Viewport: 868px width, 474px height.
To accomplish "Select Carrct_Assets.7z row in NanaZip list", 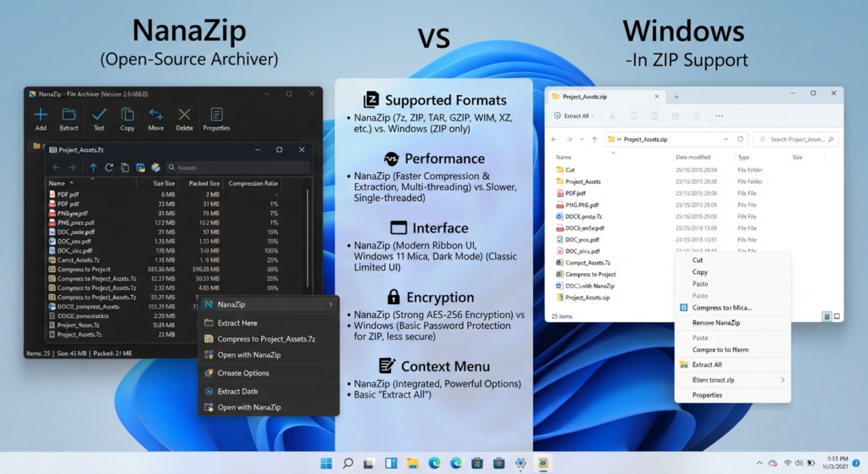I will click(x=164, y=259).
